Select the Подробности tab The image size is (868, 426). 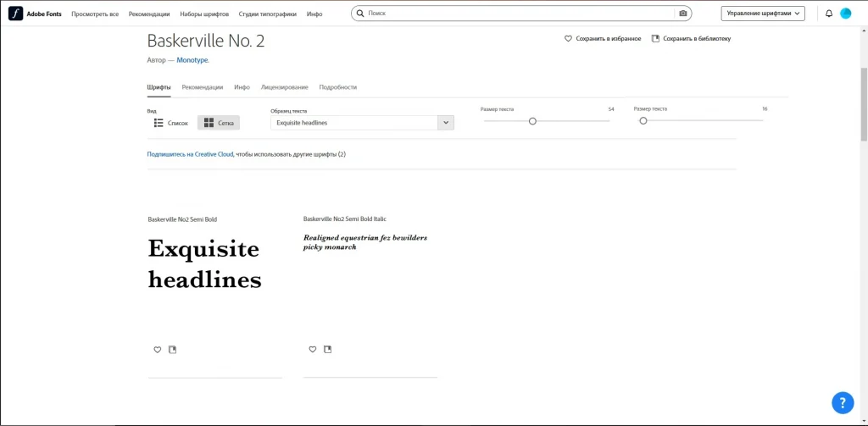point(337,87)
